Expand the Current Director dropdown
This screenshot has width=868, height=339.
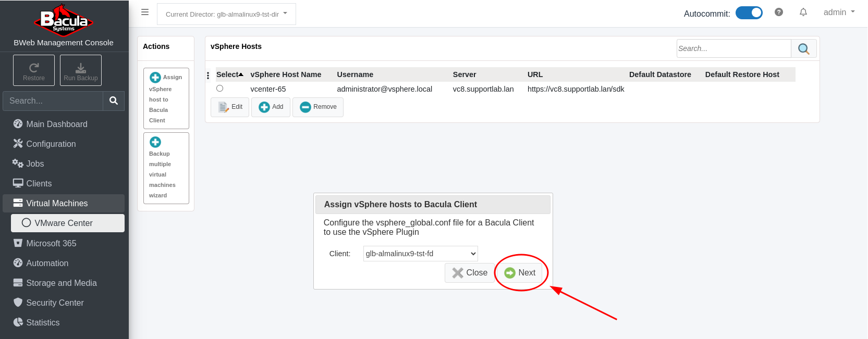226,14
